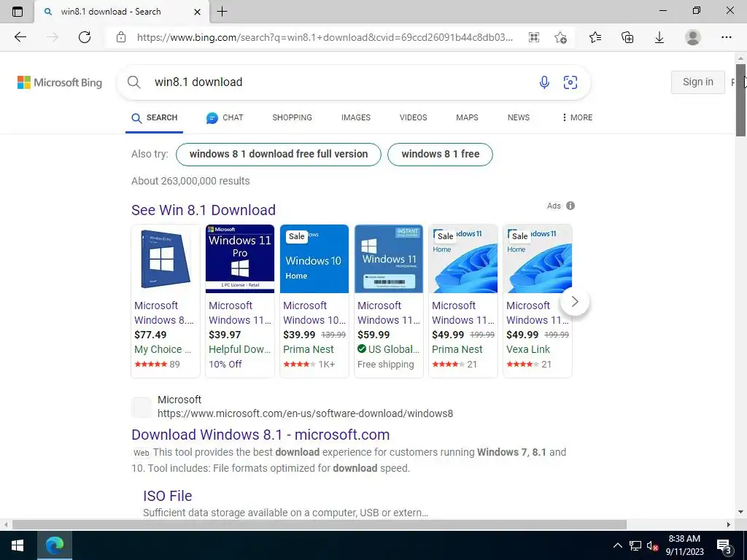The width and height of the screenshot is (747, 560).
Task: Refresh the Bing search page
Action: (x=85, y=37)
